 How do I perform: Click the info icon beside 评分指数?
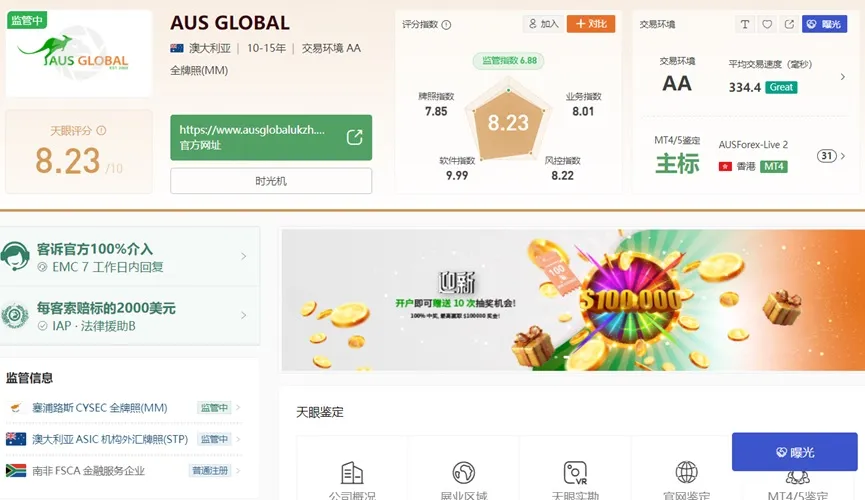tap(446, 24)
